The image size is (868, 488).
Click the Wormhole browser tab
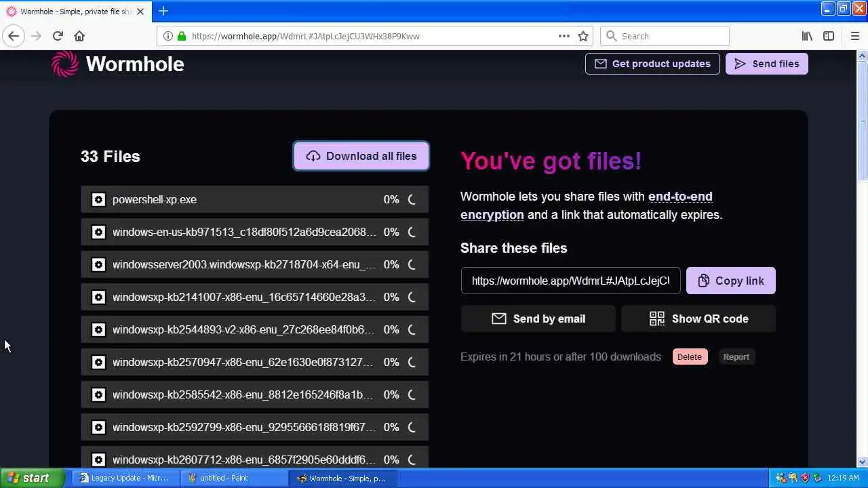click(x=75, y=12)
